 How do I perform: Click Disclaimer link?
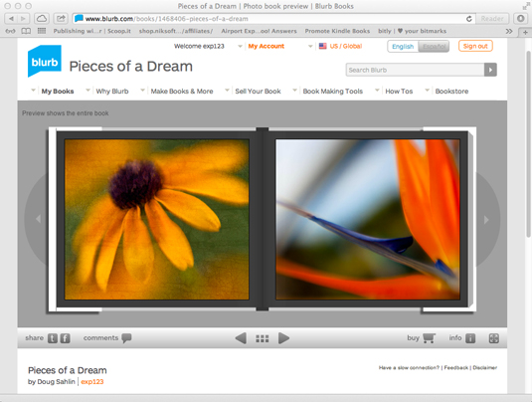pyautogui.click(x=485, y=367)
